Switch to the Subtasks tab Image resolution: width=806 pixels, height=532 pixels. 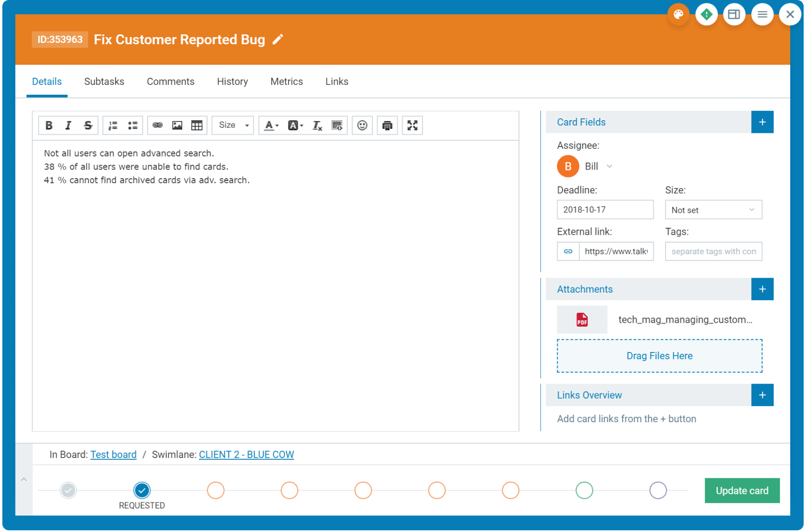click(104, 82)
